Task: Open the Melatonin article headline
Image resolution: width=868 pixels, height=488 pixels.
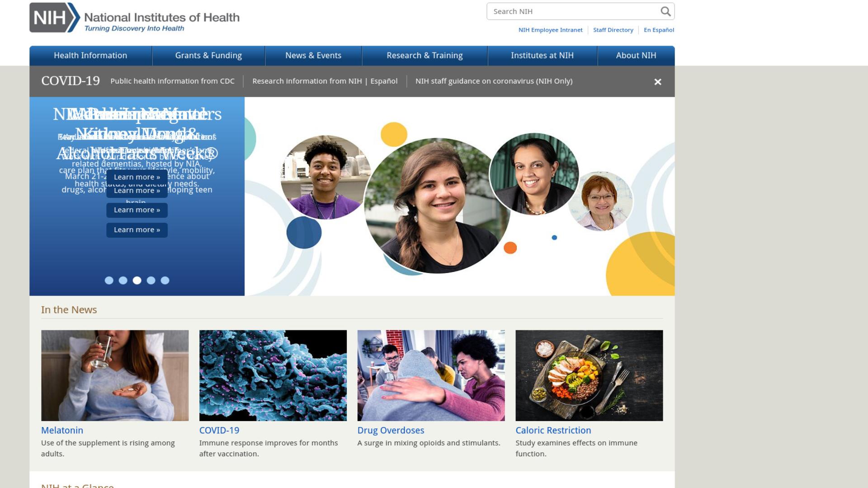Action: [x=62, y=431]
